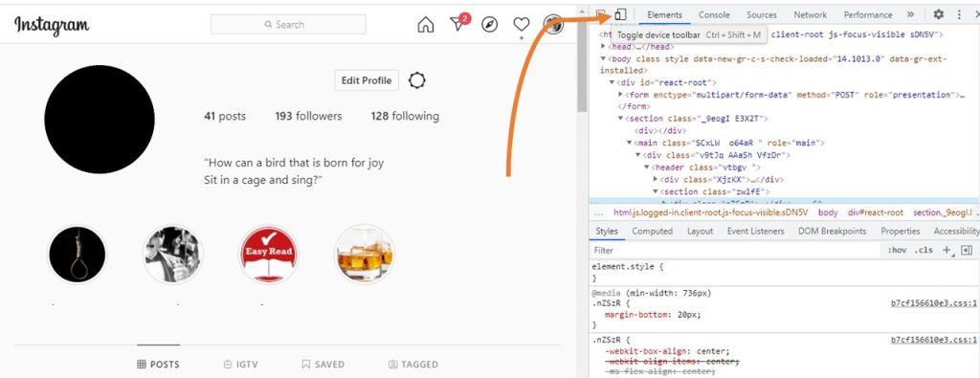Select the Elements tab

tap(664, 14)
